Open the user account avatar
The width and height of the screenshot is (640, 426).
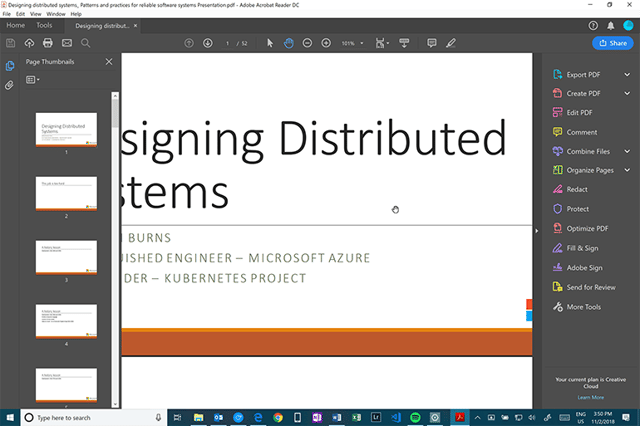click(628, 25)
